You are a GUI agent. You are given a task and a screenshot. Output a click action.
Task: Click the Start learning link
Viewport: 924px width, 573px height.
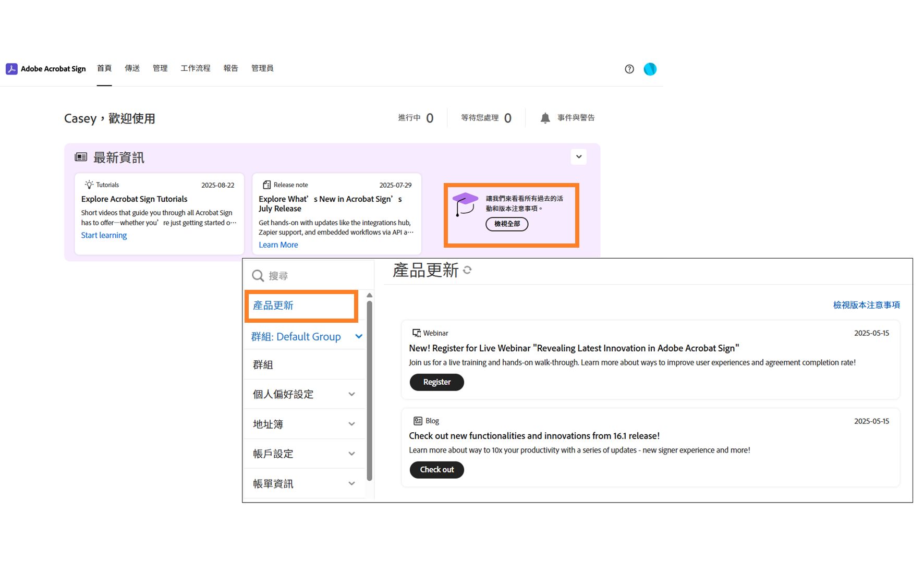(104, 235)
